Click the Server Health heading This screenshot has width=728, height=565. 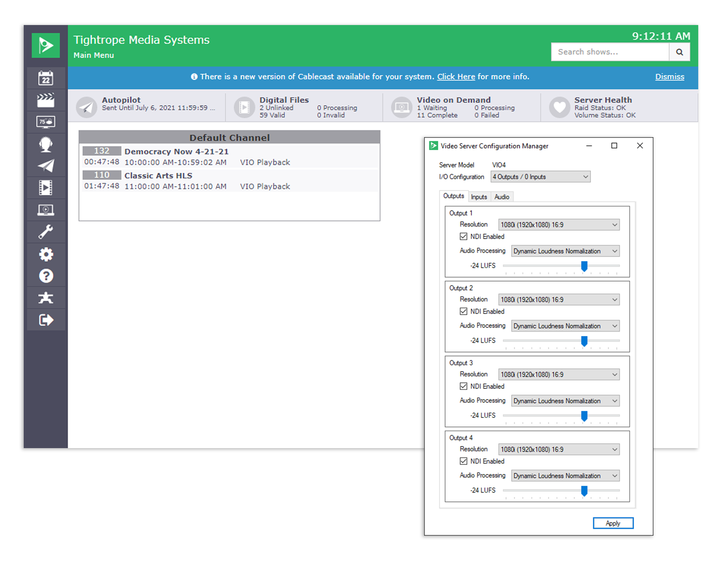point(603,100)
